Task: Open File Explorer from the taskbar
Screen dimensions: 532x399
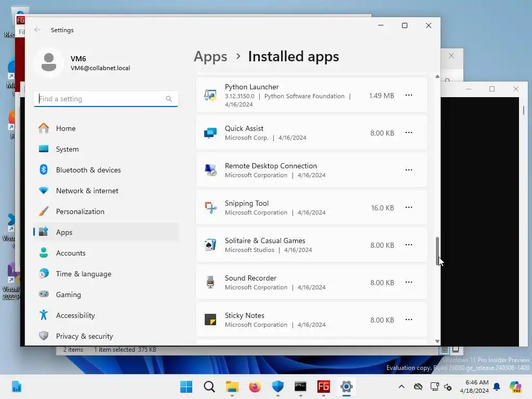Action: pos(232,387)
